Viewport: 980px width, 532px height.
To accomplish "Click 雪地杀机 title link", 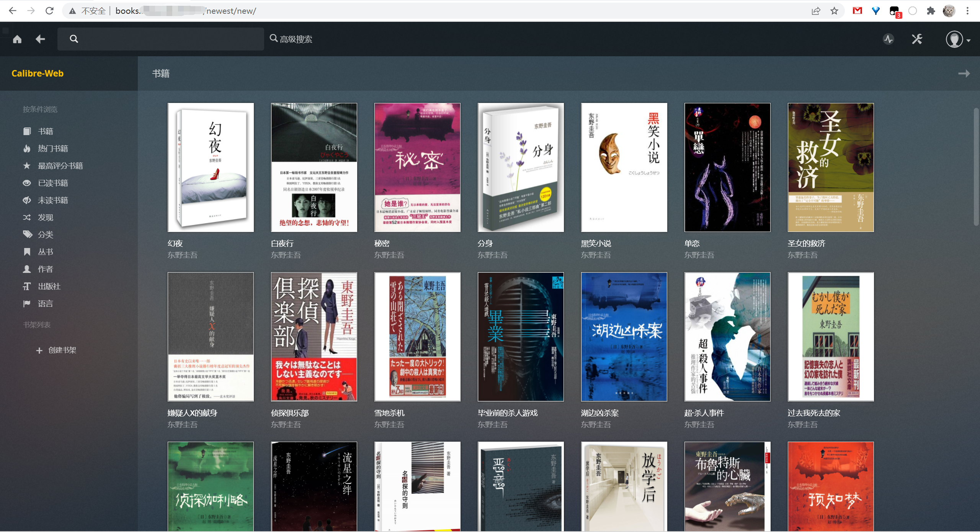I will [389, 413].
